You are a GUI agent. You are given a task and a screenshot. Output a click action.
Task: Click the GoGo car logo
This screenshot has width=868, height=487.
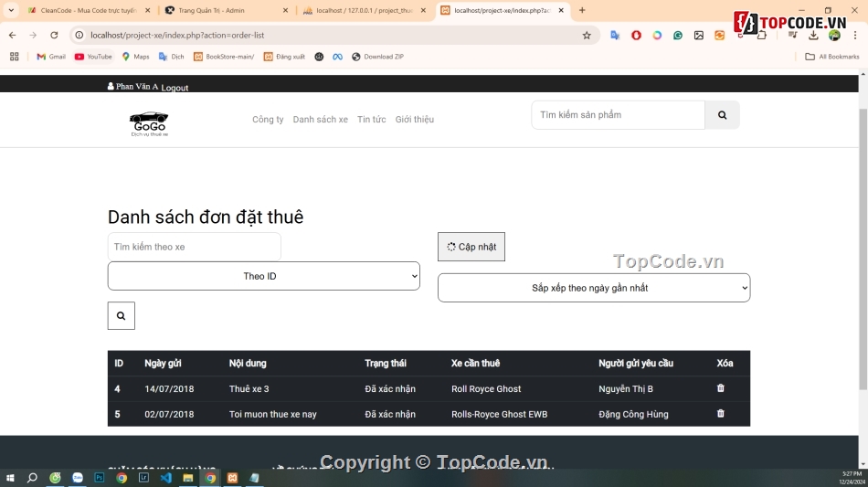tap(149, 124)
